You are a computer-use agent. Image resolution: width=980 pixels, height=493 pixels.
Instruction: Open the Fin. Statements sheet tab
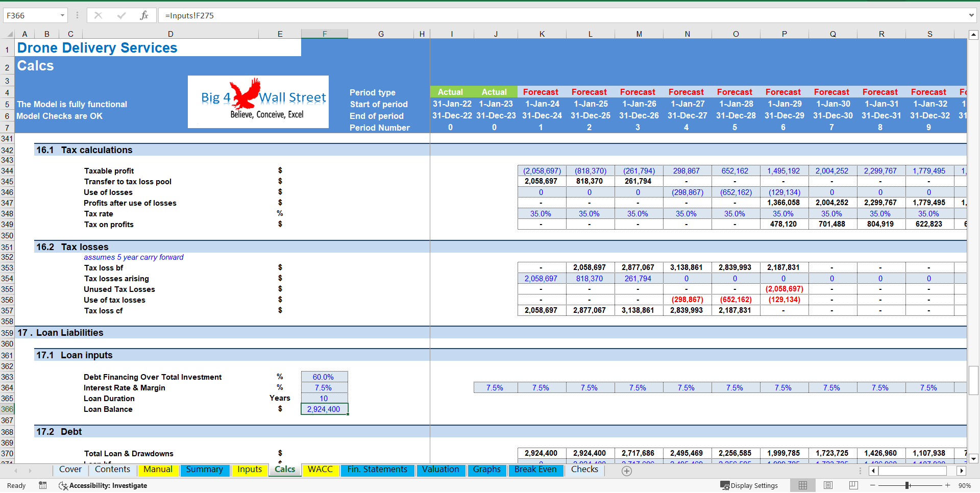click(x=377, y=470)
